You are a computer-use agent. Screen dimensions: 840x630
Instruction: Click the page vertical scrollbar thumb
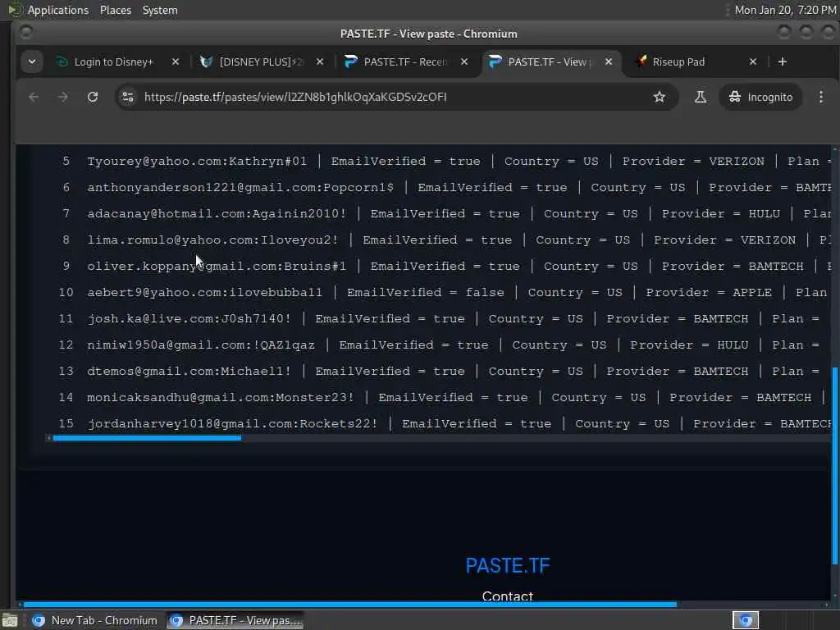pos(834,465)
